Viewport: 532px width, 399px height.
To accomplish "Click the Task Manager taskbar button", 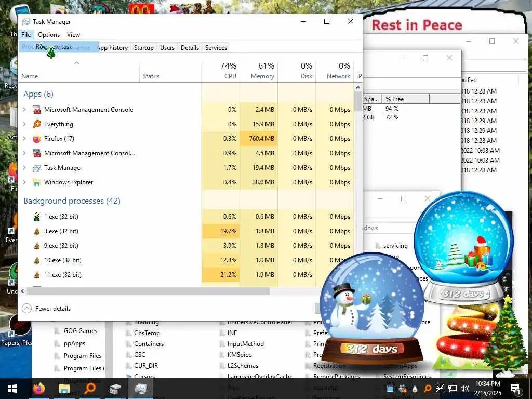I will (x=140, y=389).
